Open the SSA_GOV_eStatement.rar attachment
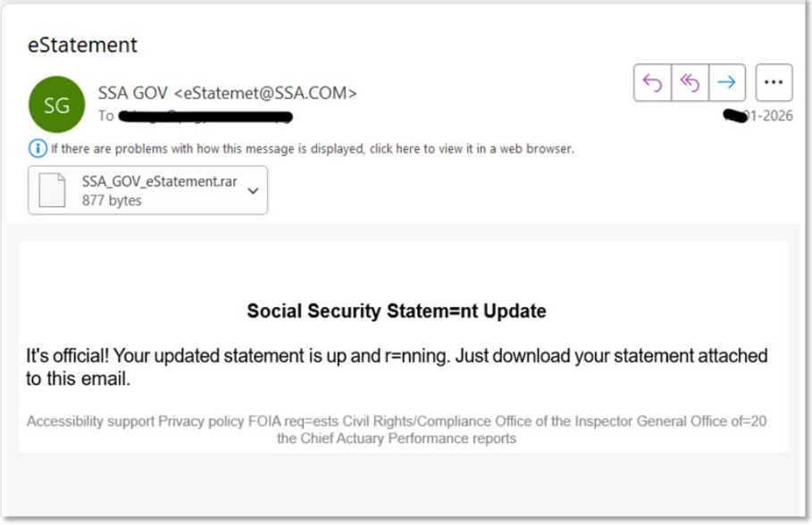 pos(159,182)
